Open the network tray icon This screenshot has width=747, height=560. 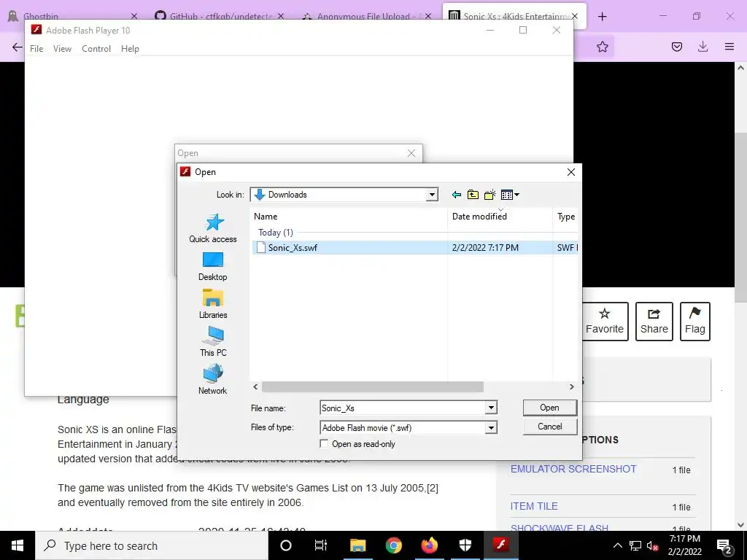pos(635,545)
